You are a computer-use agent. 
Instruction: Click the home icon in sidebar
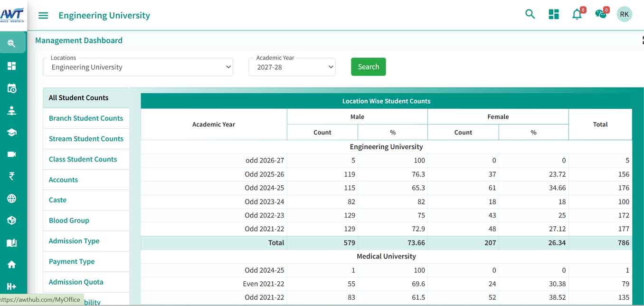coord(12,265)
